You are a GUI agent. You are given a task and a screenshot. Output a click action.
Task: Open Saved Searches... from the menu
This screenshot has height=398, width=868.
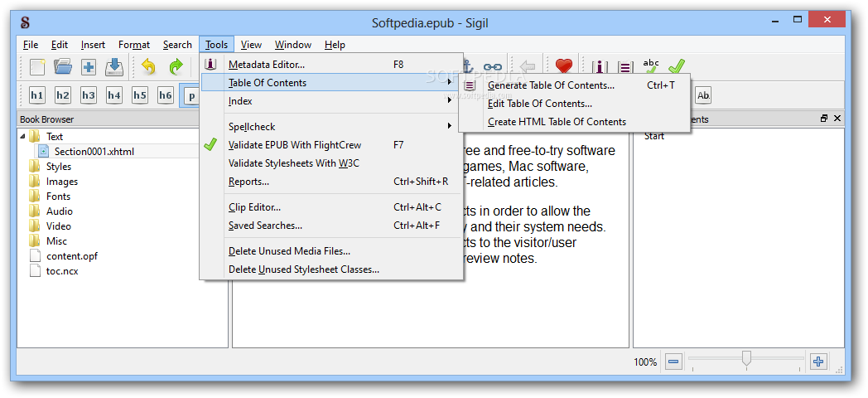330,226
